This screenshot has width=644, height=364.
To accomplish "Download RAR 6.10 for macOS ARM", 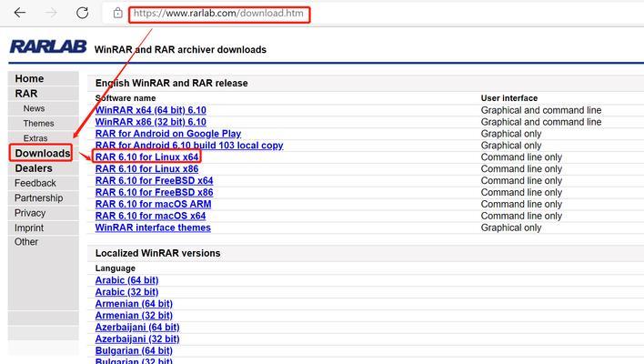I will (153, 204).
